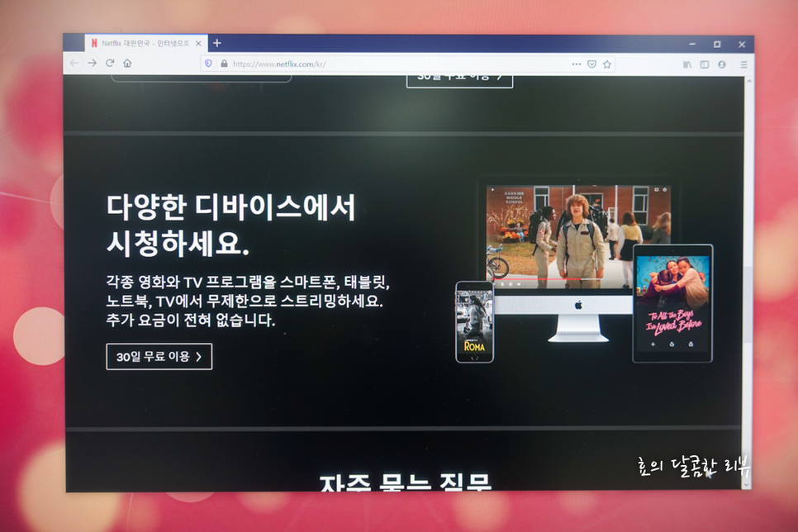Screen dimensions: 798x532
Task: Click partially hidden 30일 무료 이용 button at top
Action: click(x=459, y=82)
